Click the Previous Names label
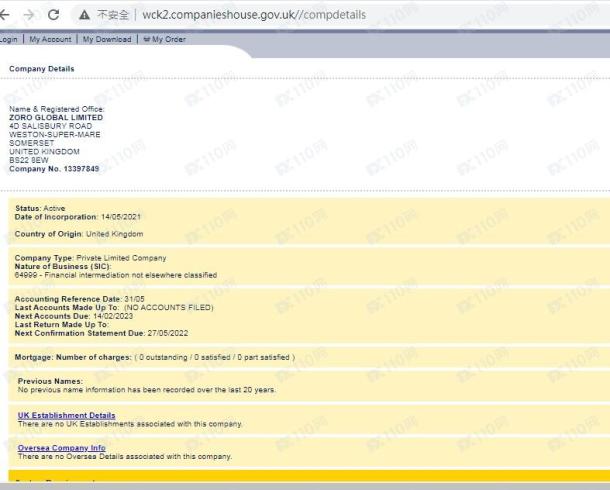The height and width of the screenshot is (490, 610). coord(50,381)
